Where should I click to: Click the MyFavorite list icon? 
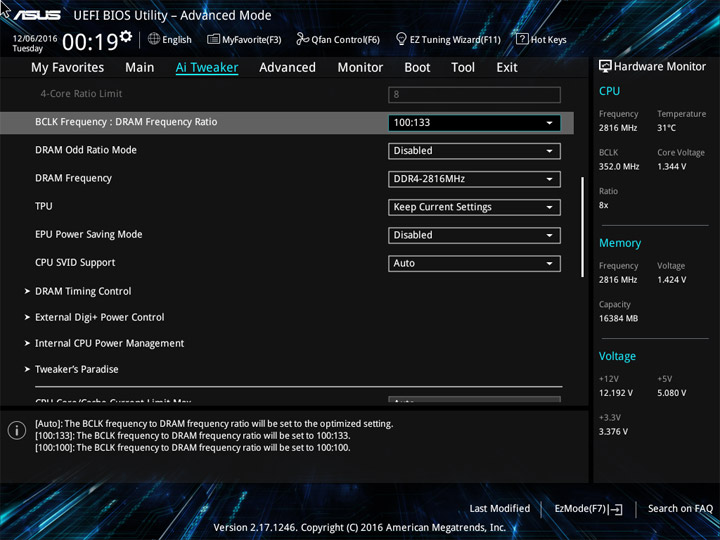[213, 39]
